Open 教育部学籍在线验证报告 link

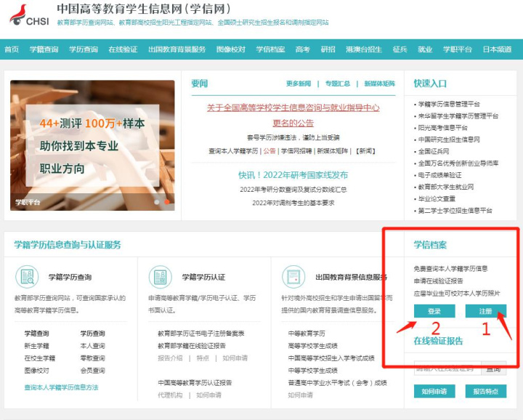coord(192,346)
